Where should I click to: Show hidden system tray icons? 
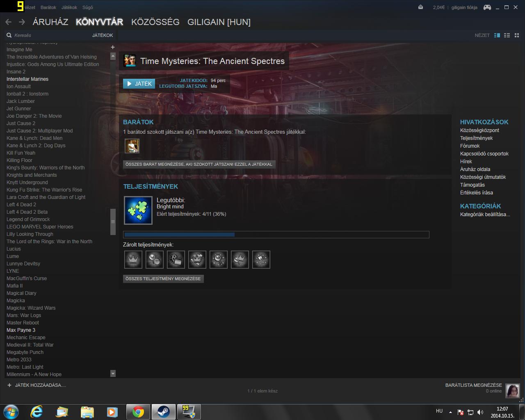pyautogui.click(x=451, y=412)
